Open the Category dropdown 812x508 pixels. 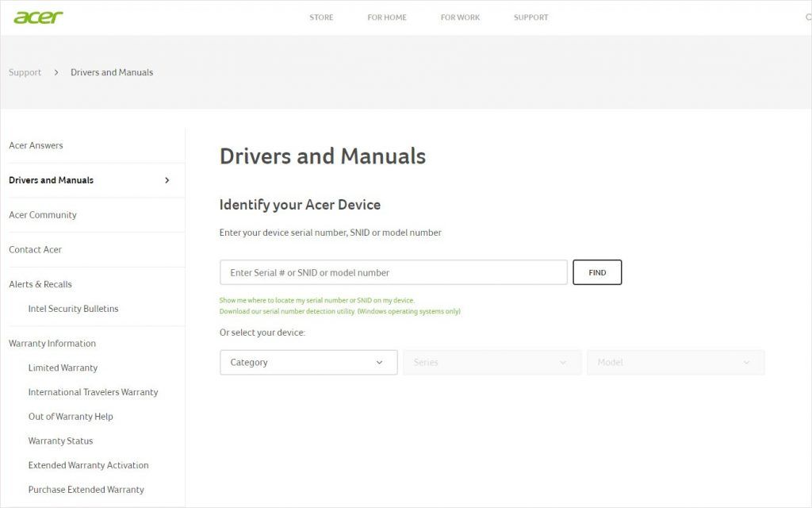click(x=308, y=362)
